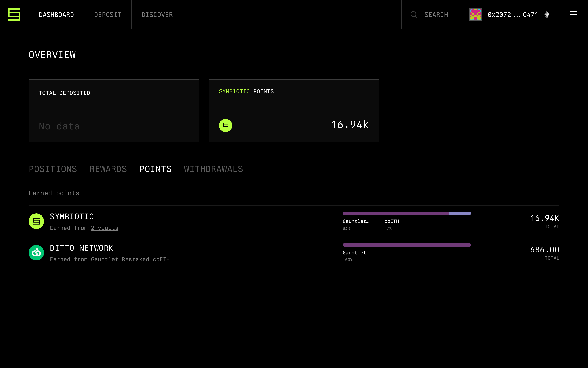Click the 16.94K total in Symbiotic row
This screenshot has height=368, width=588.
545,218
